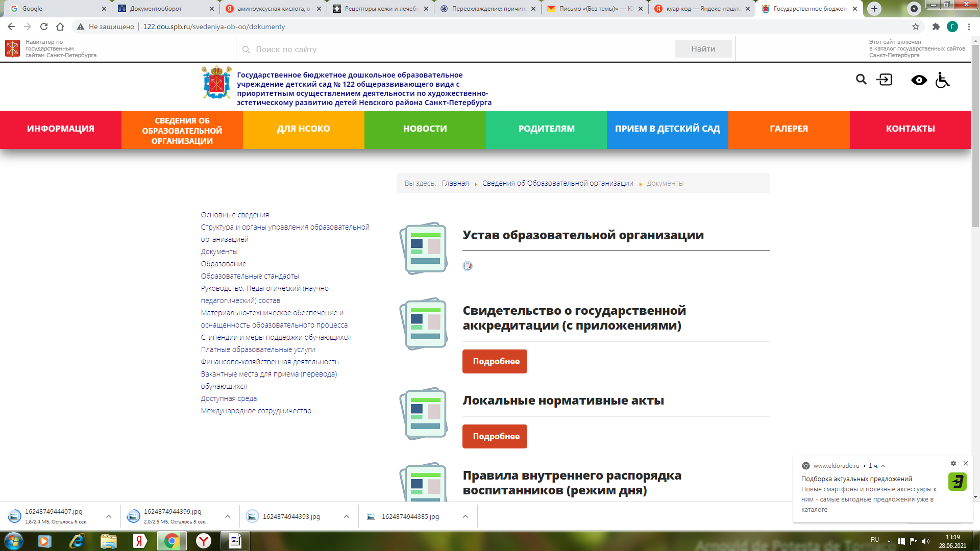Bookmark page with star icon
Image resolution: width=980 pixels, height=551 pixels.
[915, 27]
